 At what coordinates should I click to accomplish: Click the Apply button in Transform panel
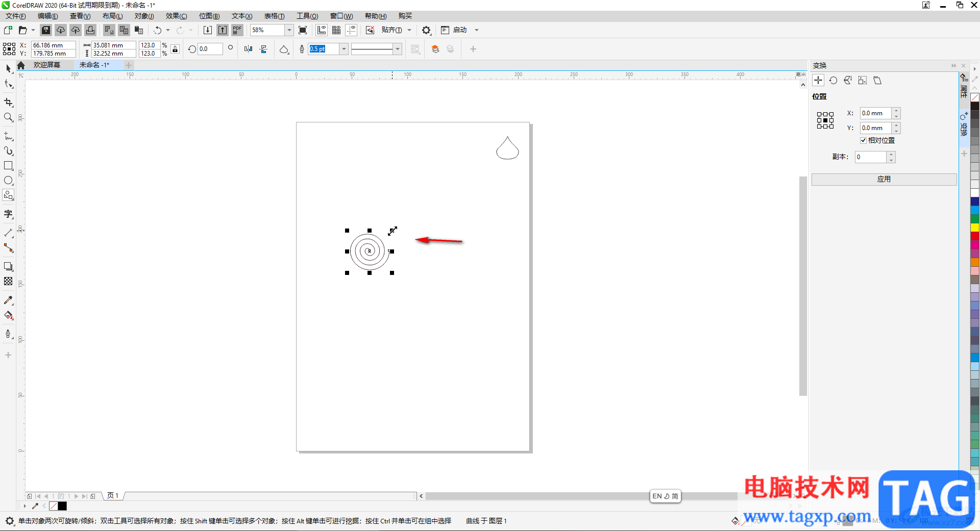point(884,179)
